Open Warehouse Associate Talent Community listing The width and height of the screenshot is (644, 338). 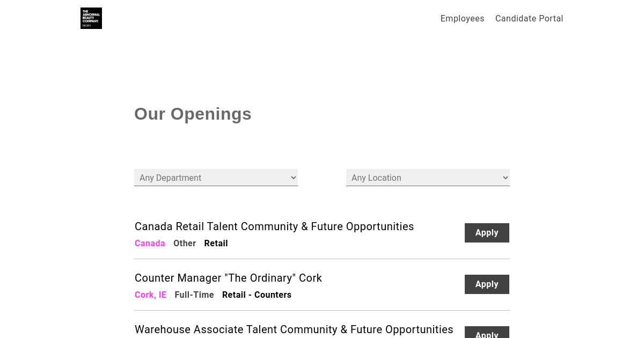click(294, 329)
